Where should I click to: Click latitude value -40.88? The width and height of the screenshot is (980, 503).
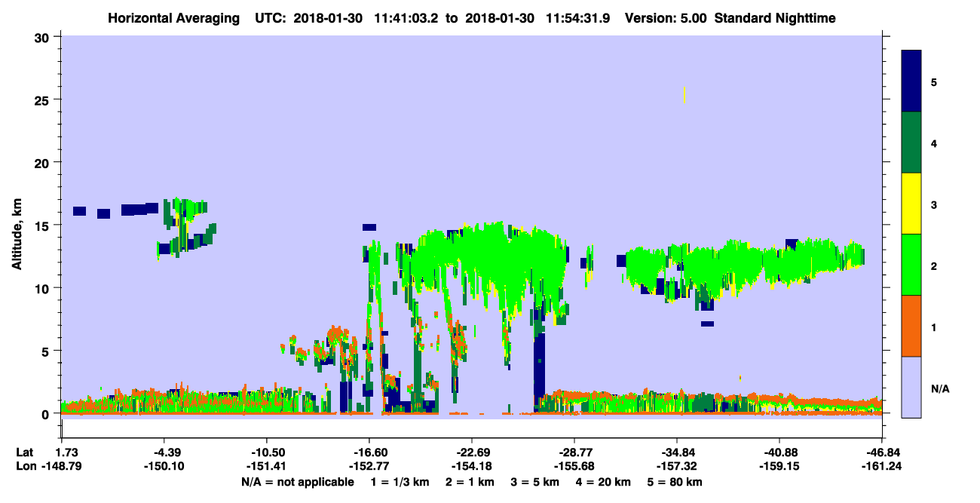(779, 452)
